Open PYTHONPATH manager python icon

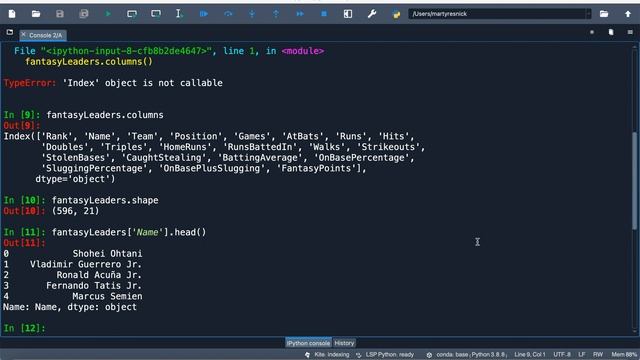396,14
